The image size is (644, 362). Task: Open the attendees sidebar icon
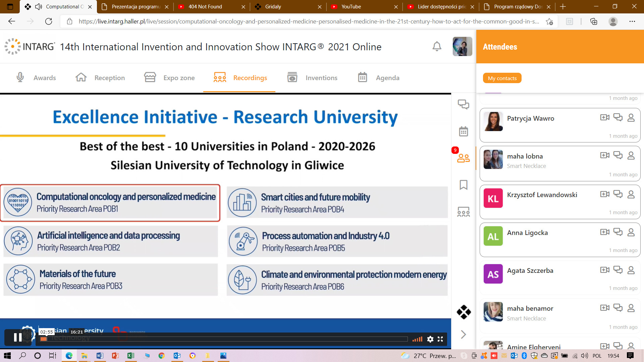(x=464, y=158)
